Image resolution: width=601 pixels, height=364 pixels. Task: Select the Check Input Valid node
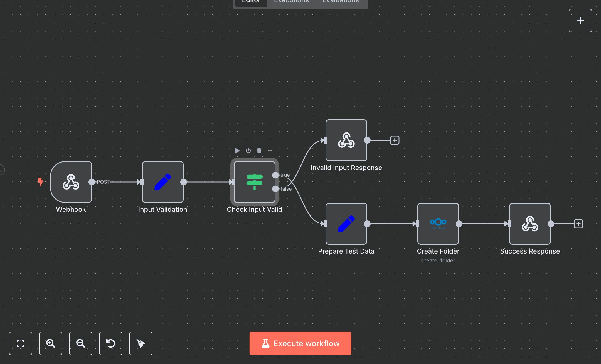[x=254, y=182]
